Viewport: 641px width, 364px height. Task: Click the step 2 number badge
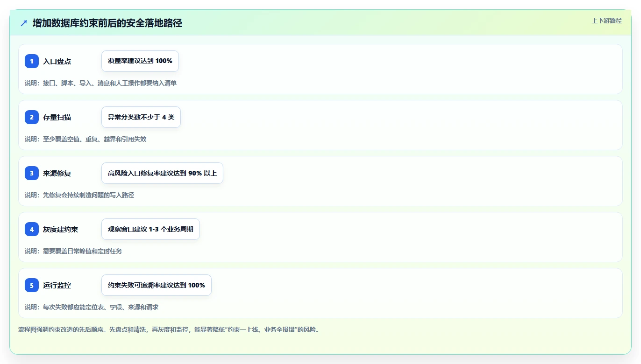(32, 117)
